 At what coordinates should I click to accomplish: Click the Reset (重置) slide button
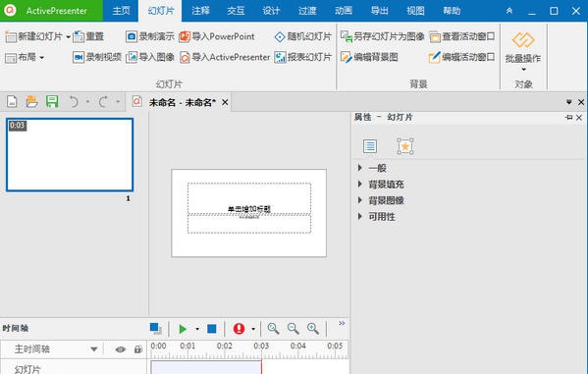88,36
